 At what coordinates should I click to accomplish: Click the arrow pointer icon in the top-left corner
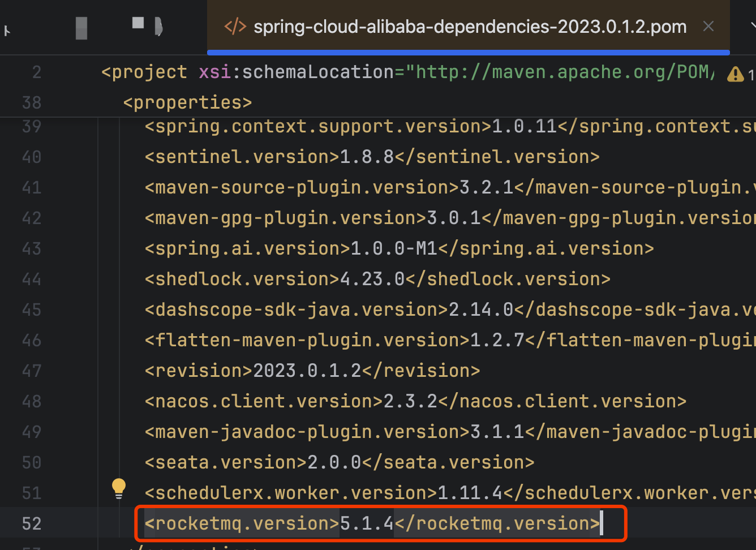tap(7, 31)
